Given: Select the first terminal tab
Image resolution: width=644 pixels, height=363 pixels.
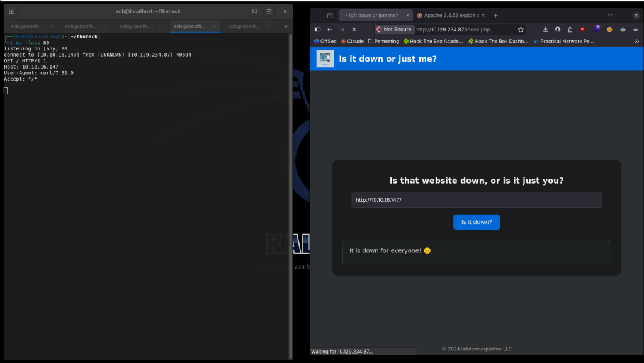Looking at the screenshot, I should coord(26,26).
